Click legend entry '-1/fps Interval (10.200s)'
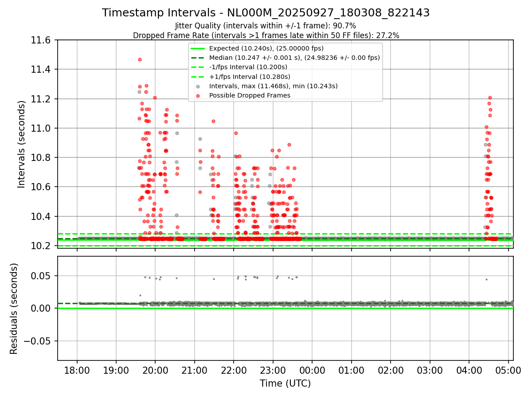532x399 pixels. pyautogui.click(x=248, y=67)
